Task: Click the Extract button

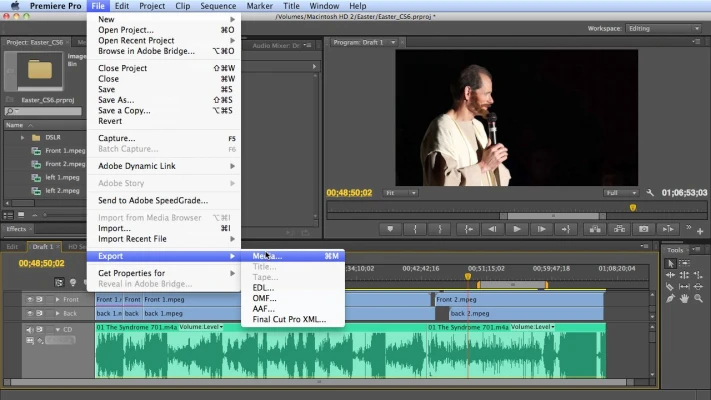Action: [x=619, y=229]
